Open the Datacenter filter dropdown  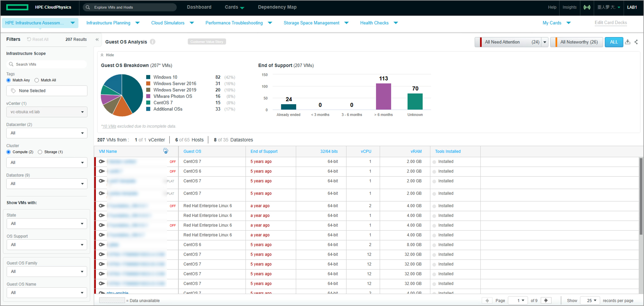pyautogui.click(x=47, y=133)
